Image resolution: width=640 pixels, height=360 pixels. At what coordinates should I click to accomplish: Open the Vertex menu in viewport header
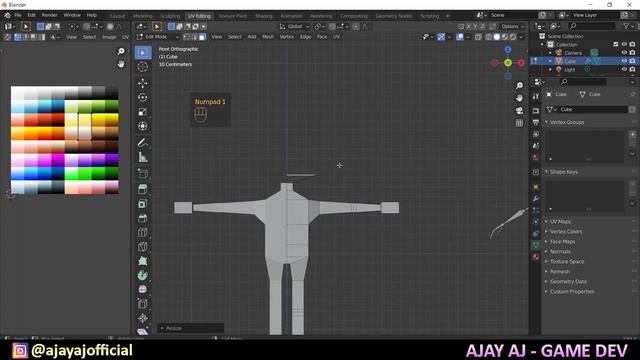click(287, 37)
